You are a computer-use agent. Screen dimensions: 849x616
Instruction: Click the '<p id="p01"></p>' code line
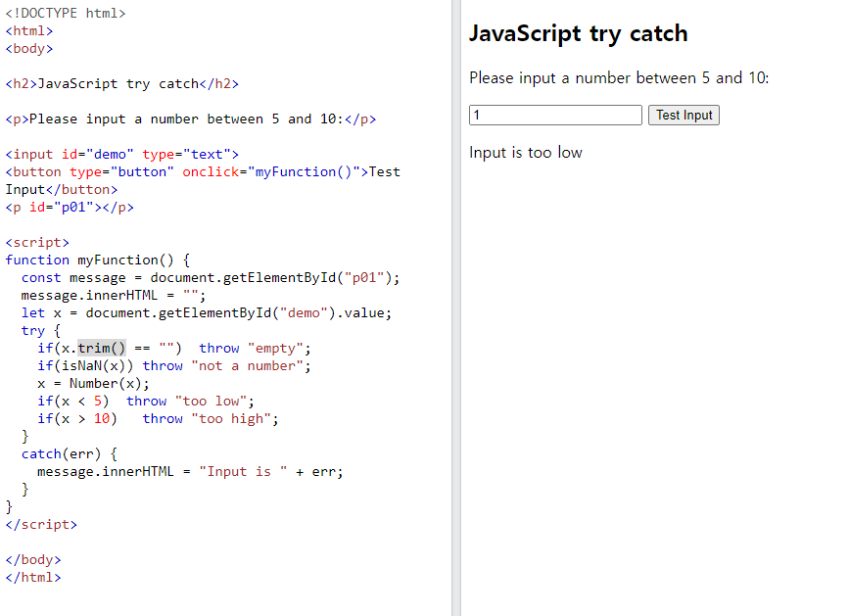coord(70,208)
